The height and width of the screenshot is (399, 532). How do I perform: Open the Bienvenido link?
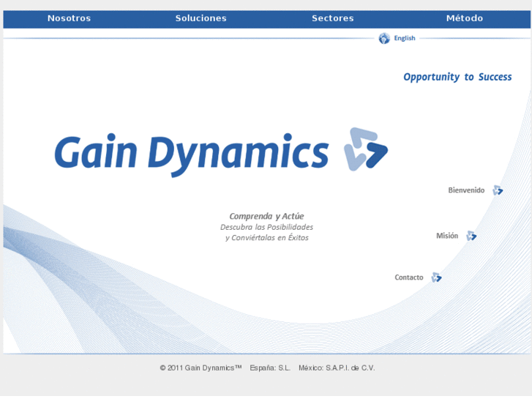point(466,190)
